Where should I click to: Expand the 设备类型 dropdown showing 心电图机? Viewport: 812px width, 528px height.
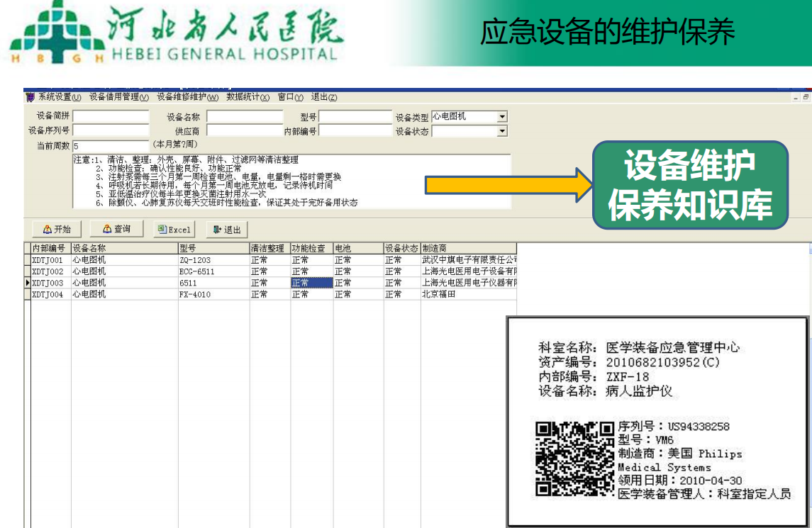point(502,117)
